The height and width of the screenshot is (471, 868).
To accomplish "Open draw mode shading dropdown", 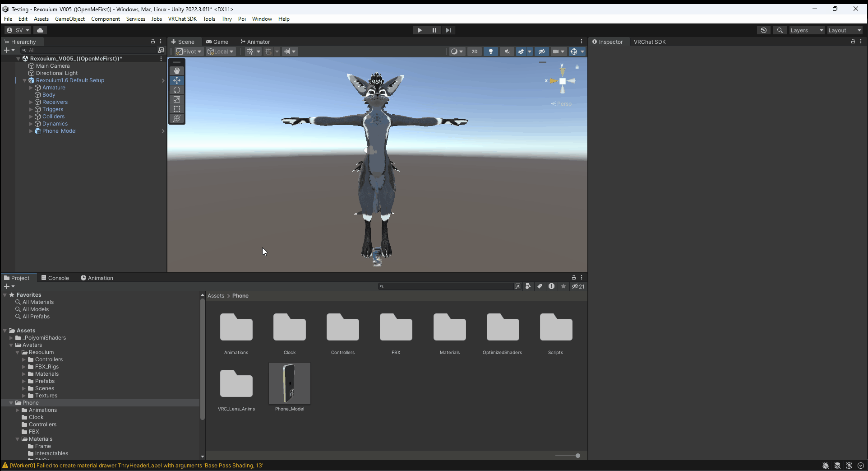I will coord(457,51).
